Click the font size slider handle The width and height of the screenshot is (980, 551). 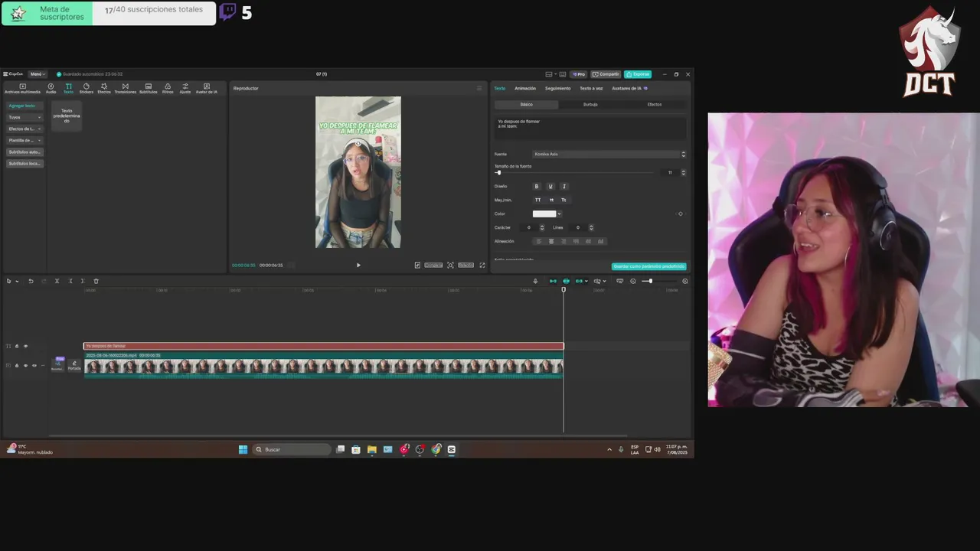[498, 172]
